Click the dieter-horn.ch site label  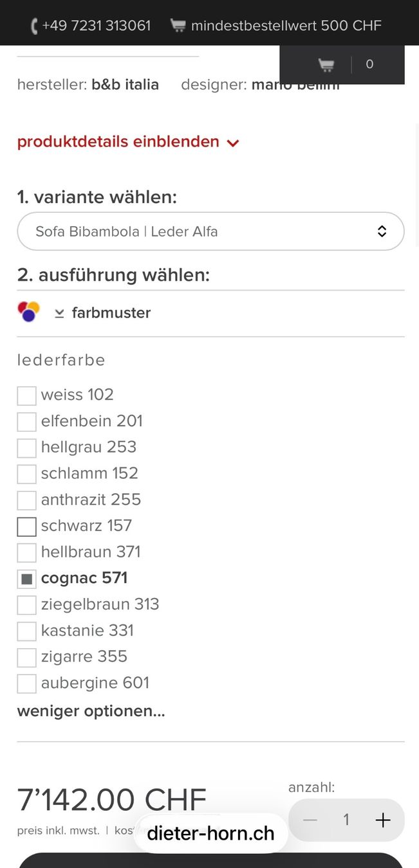210,833
